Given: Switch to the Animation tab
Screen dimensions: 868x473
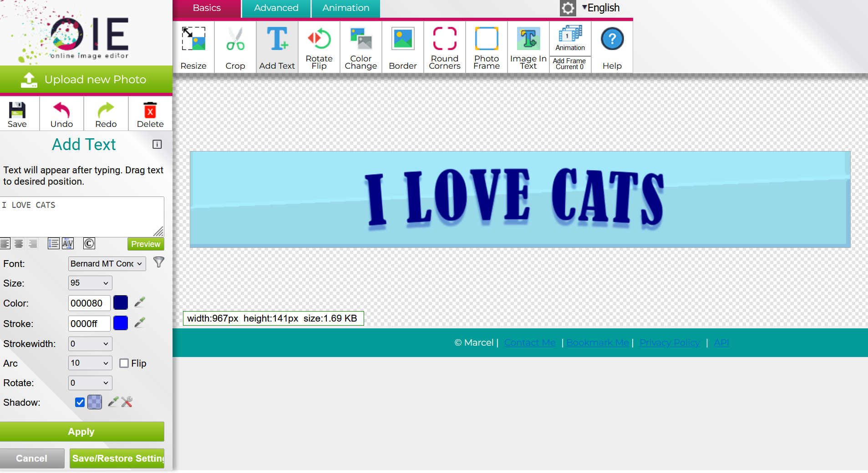Looking at the screenshot, I should (x=345, y=8).
